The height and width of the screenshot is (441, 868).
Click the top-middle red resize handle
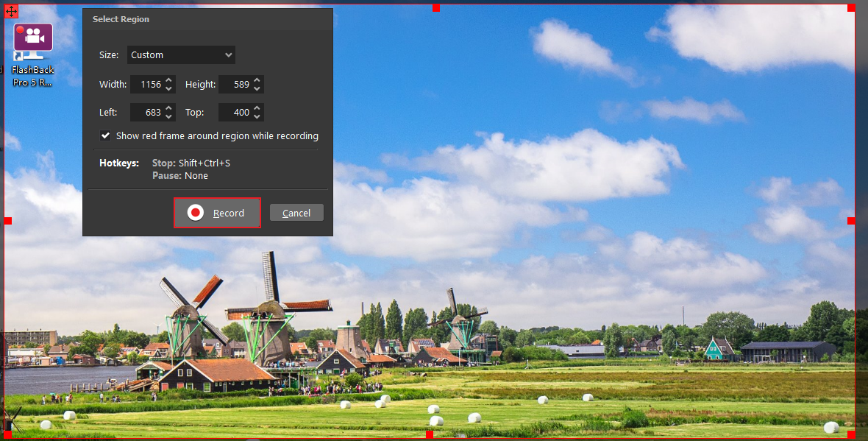(x=436, y=8)
